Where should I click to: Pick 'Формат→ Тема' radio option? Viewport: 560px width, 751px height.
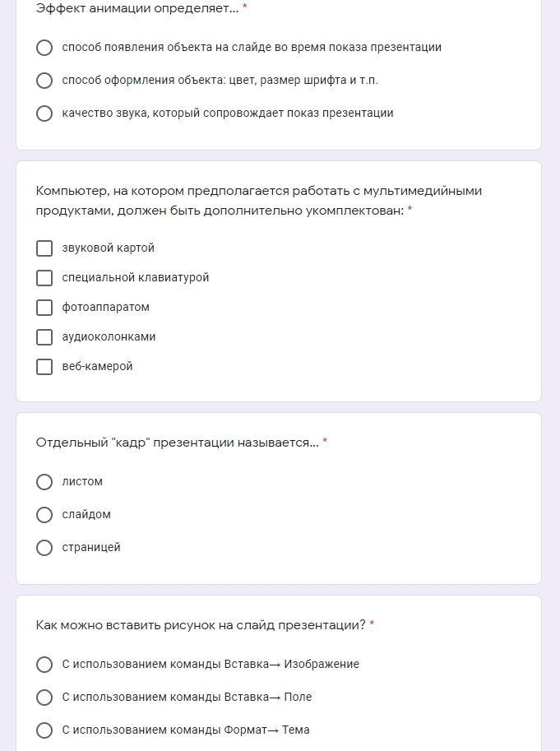(44, 730)
